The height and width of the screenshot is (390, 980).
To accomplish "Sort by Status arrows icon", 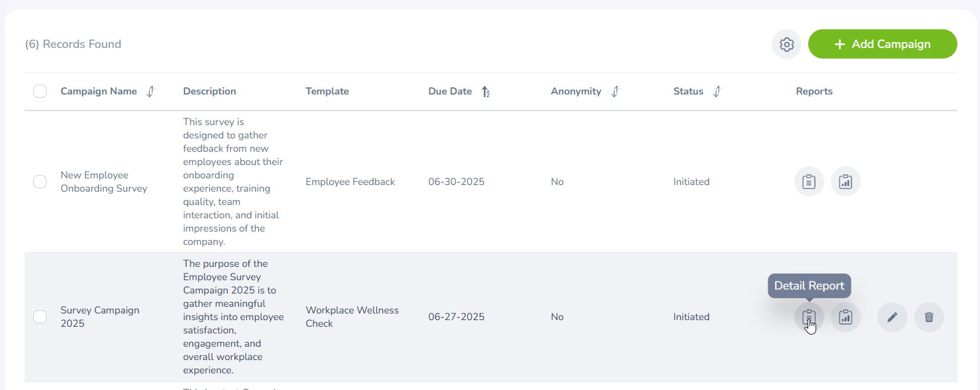I will point(717,92).
